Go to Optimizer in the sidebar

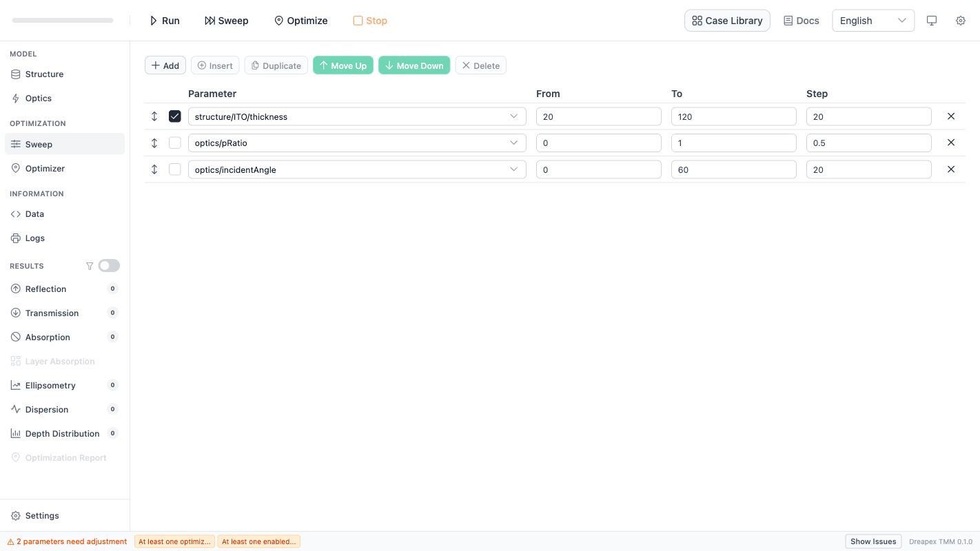[x=45, y=169]
